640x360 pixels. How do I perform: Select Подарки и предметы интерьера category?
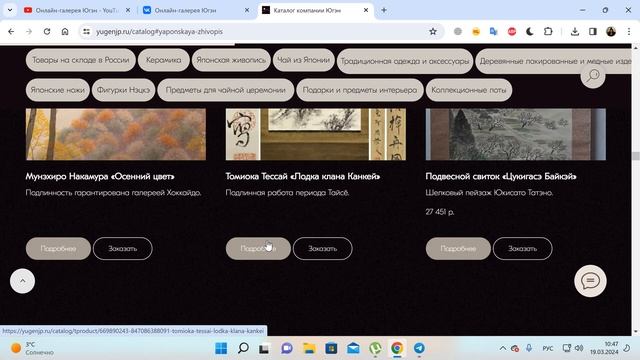point(360,90)
